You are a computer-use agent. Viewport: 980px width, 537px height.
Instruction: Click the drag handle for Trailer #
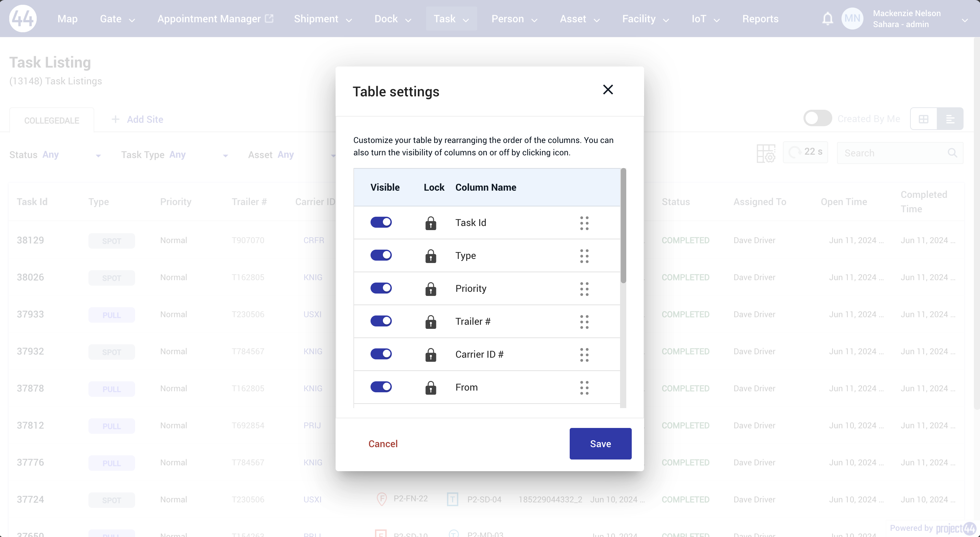tap(584, 322)
